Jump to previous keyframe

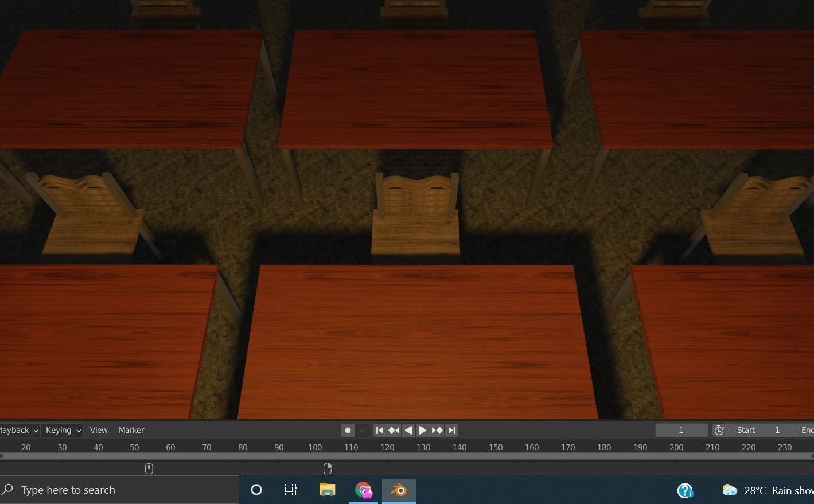[394, 430]
